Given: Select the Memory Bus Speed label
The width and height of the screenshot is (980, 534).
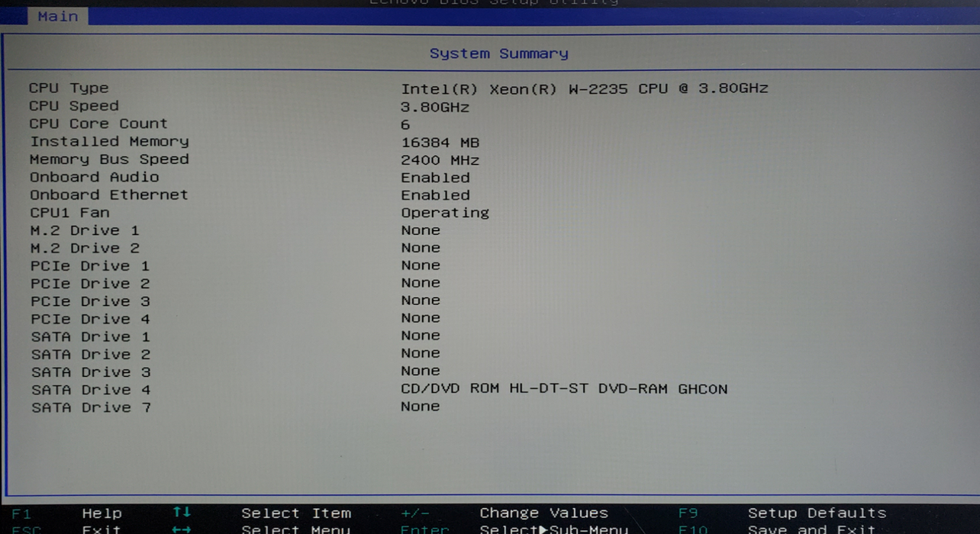Looking at the screenshot, I should [x=109, y=159].
